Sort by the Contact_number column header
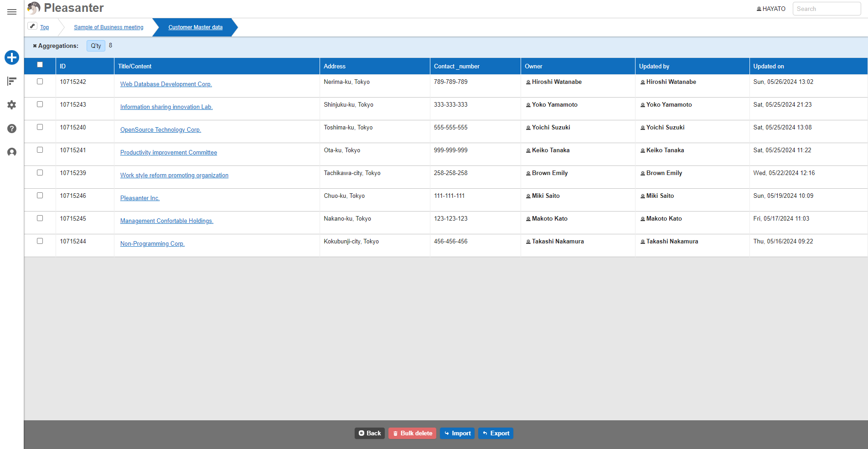Viewport: 868px width, 449px height. tap(475, 66)
